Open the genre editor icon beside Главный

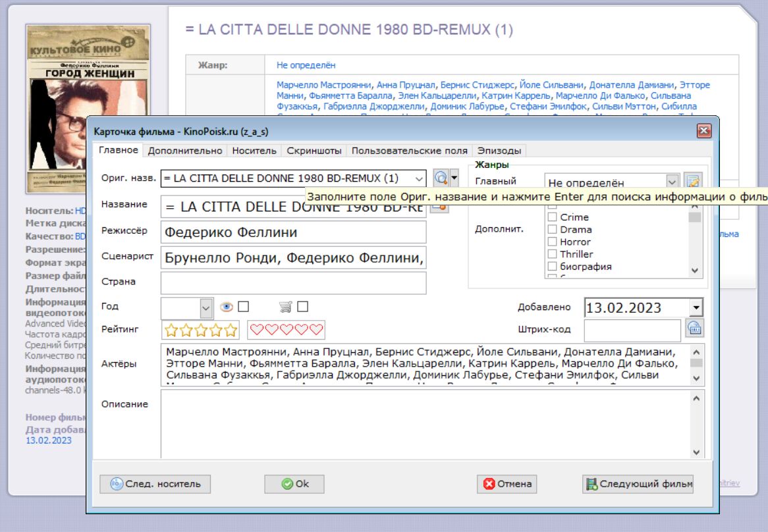click(x=693, y=182)
